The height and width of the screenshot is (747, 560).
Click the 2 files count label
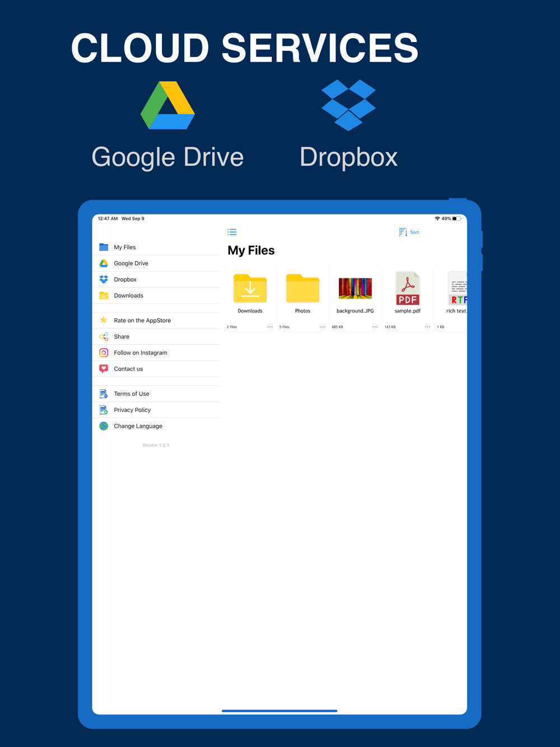coord(232,327)
